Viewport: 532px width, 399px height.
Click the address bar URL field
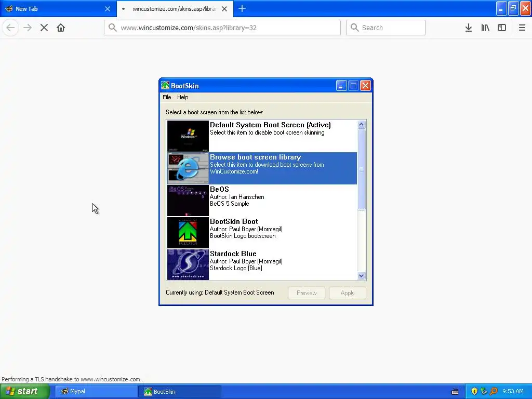coord(222,28)
